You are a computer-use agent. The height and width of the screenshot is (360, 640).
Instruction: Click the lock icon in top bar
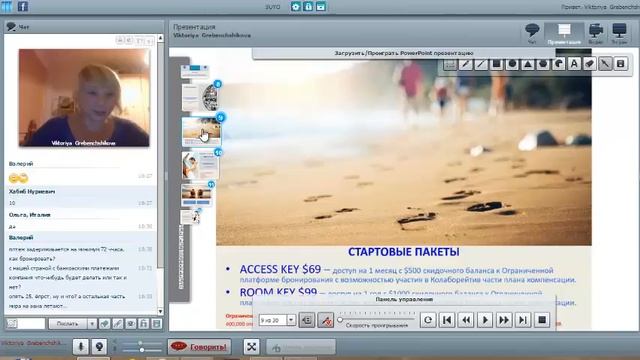pos(308,7)
